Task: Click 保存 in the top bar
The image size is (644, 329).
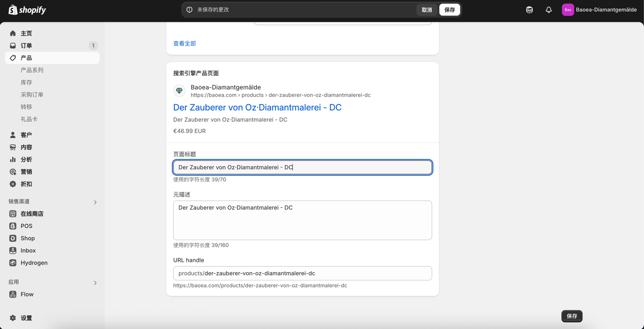Action: tap(449, 10)
